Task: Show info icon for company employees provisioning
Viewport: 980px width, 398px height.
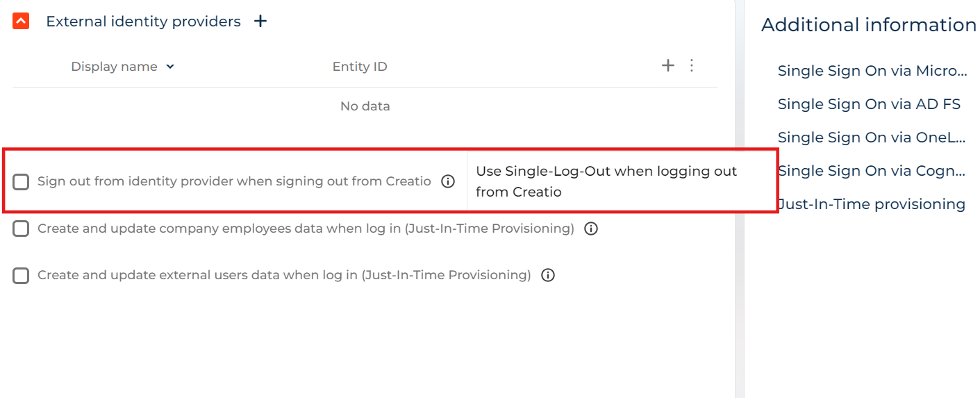Action: pos(591,229)
